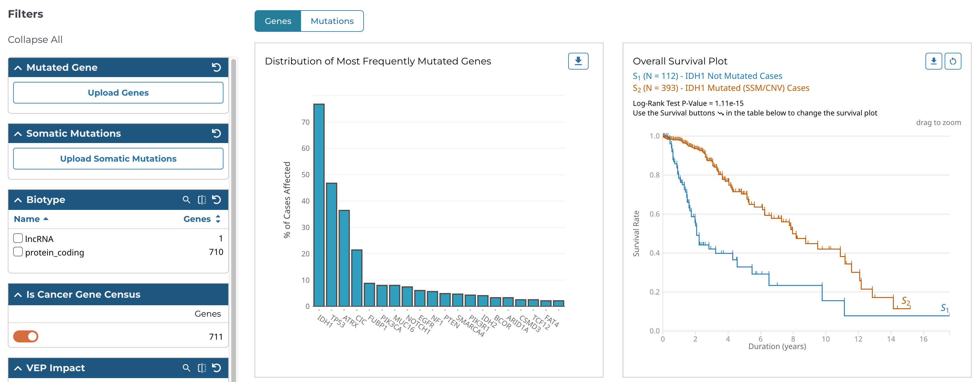Flip the Biotype filter card view
The height and width of the screenshot is (382, 980).
pos(202,200)
